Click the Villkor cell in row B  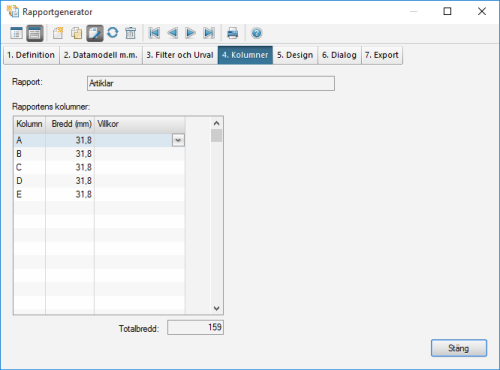140,154
